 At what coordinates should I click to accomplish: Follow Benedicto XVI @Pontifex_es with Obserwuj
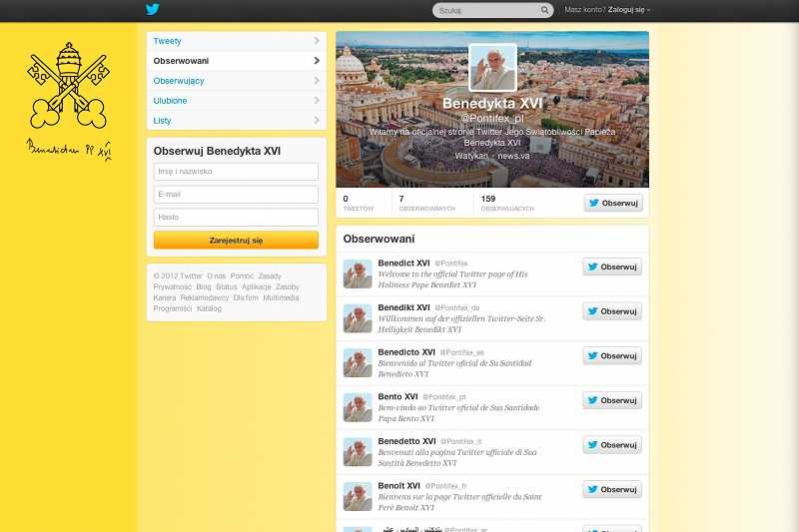tap(612, 356)
